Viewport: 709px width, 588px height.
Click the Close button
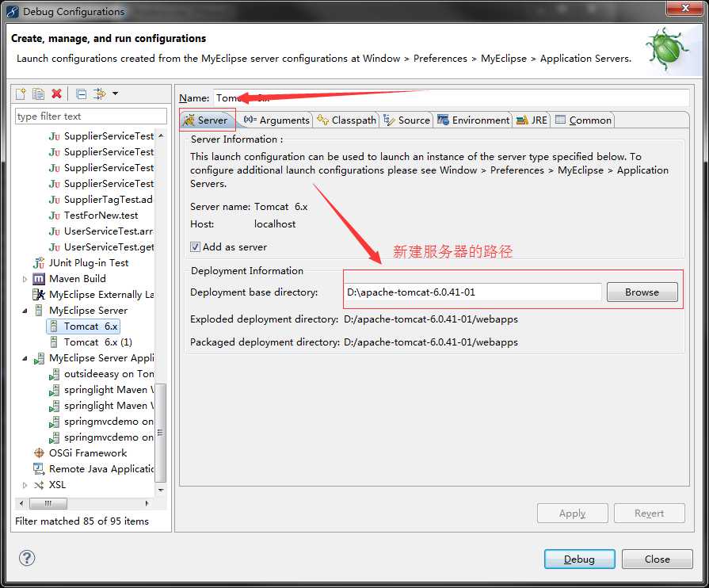[x=657, y=559]
